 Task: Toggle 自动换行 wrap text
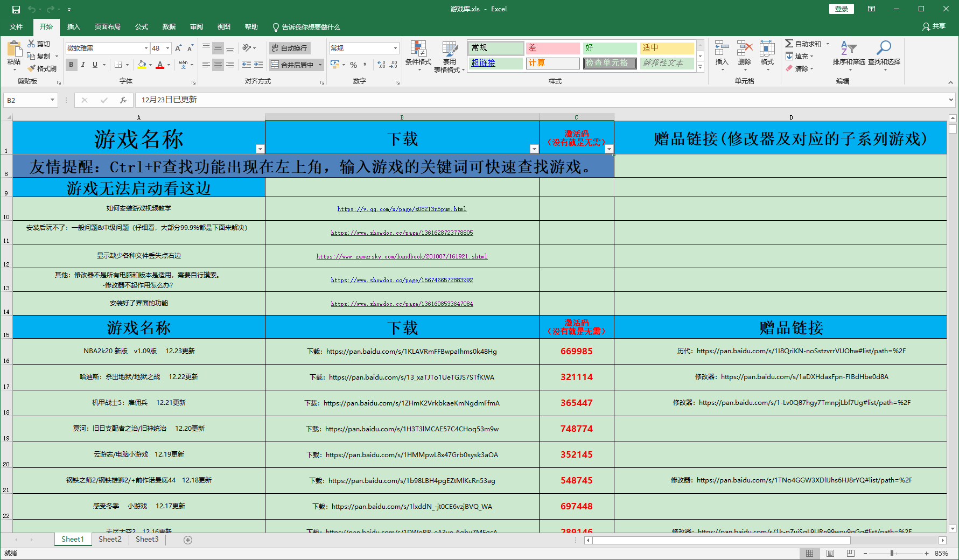pos(290,48)
